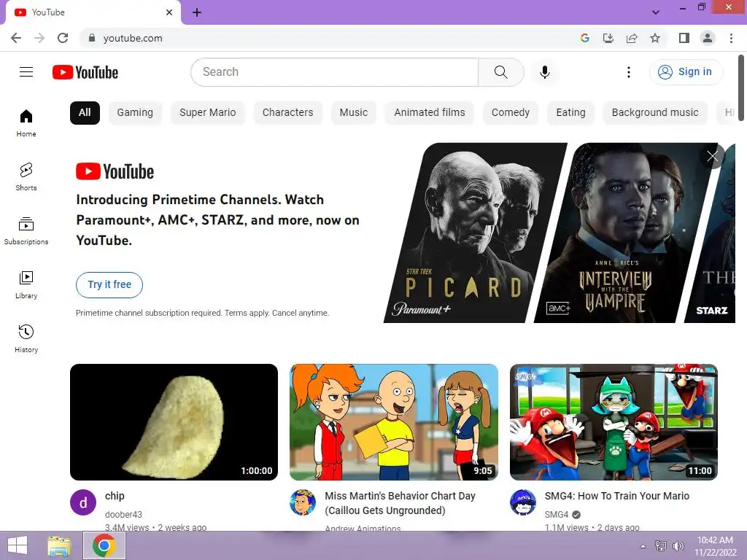Open Chrome three-dot menu
The height and width of the screenshot is (560, 747).
(x=731, y=38)
